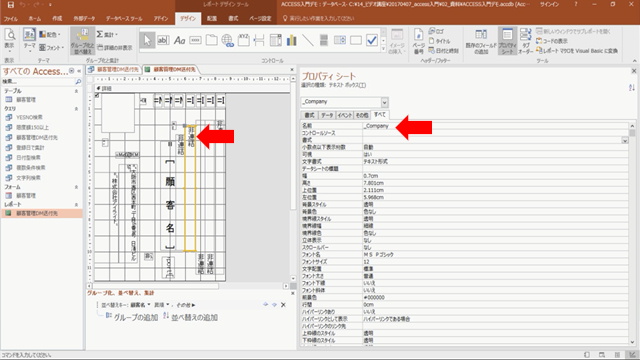The image size is (640, 360).
Task: Open the Σ 集計 (Totals) dropdown
Action: (x=107, y=34)
